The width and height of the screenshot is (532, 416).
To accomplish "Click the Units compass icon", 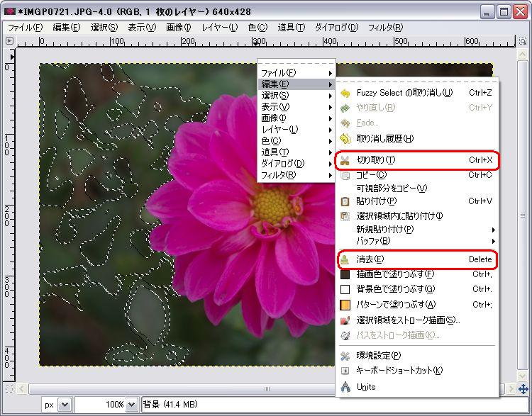I will [x=345, y=387].
